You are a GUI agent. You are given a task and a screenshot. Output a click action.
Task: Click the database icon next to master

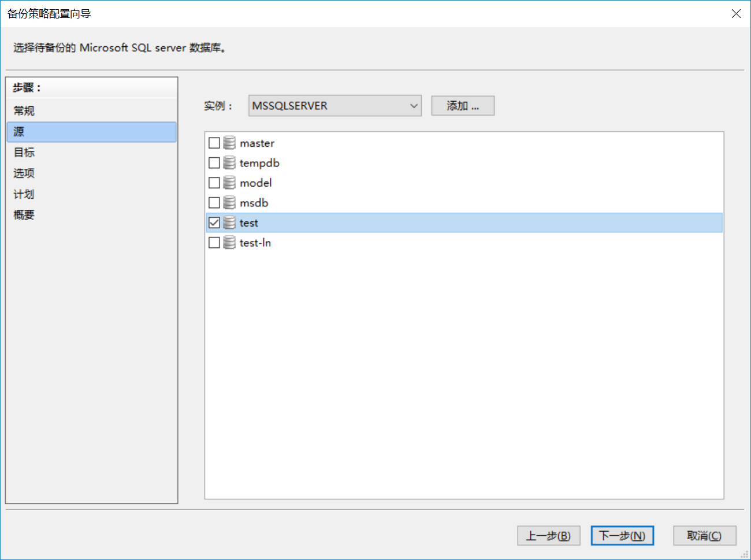coord(229,143)
